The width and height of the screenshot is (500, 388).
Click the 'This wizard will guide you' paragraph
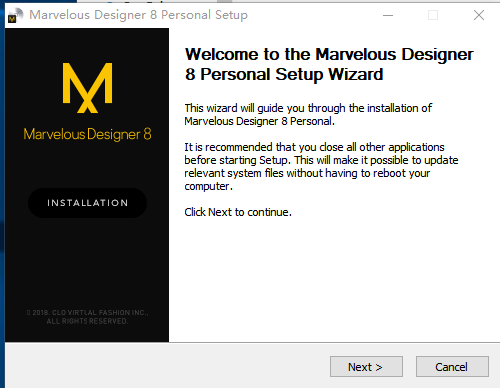308,114
